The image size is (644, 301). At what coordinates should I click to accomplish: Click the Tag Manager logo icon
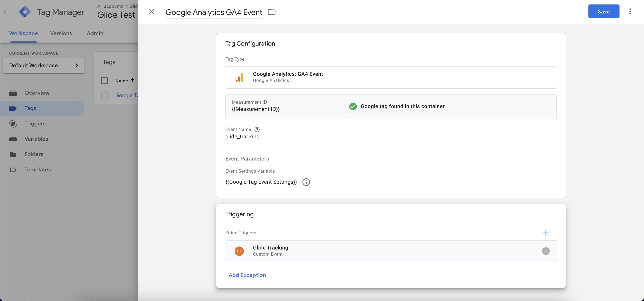coord(25,12)
